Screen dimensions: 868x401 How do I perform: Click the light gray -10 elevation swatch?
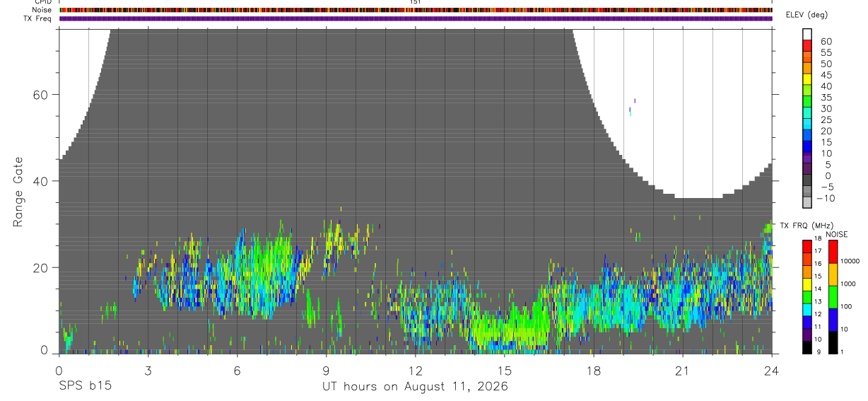coord(807,203)
